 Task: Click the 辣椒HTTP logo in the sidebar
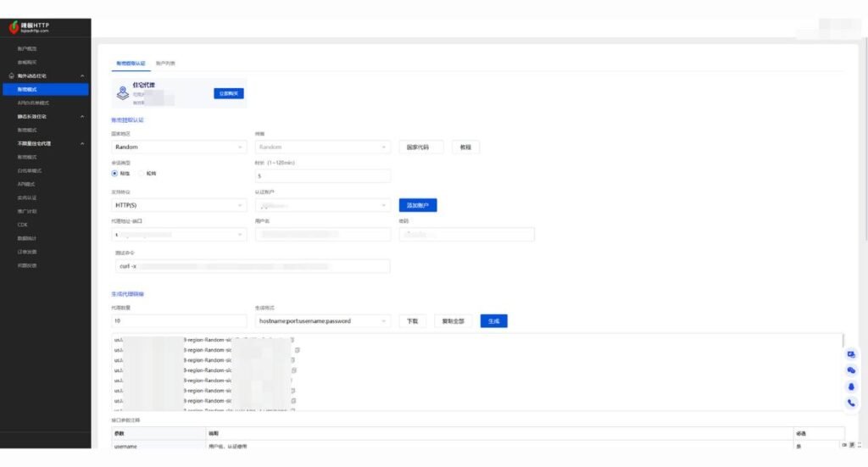[30, 27]
